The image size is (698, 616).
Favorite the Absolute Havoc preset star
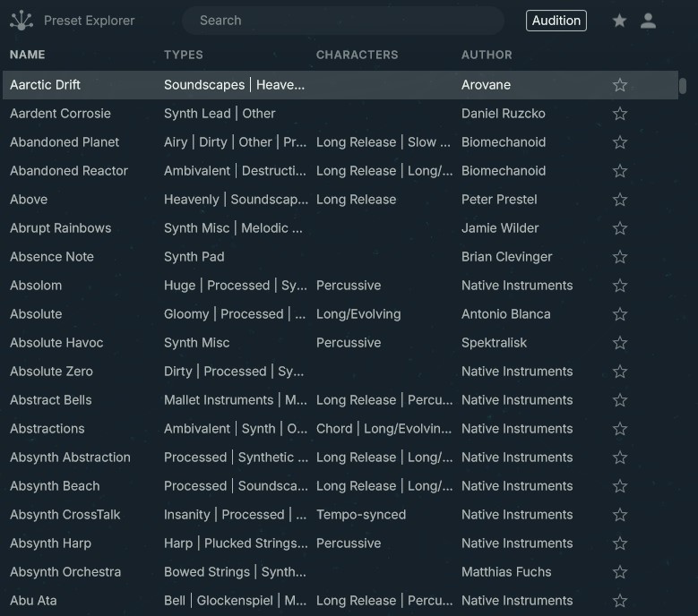(620, 343)
